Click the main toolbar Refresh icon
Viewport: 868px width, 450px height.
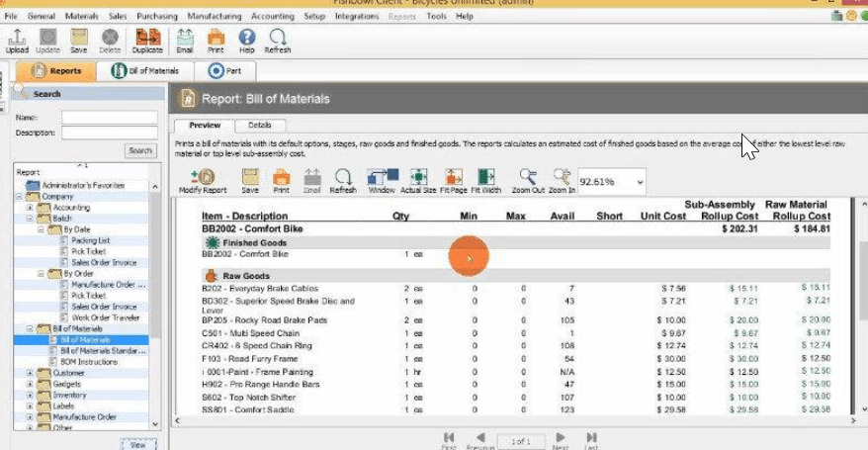click(278, 42)
